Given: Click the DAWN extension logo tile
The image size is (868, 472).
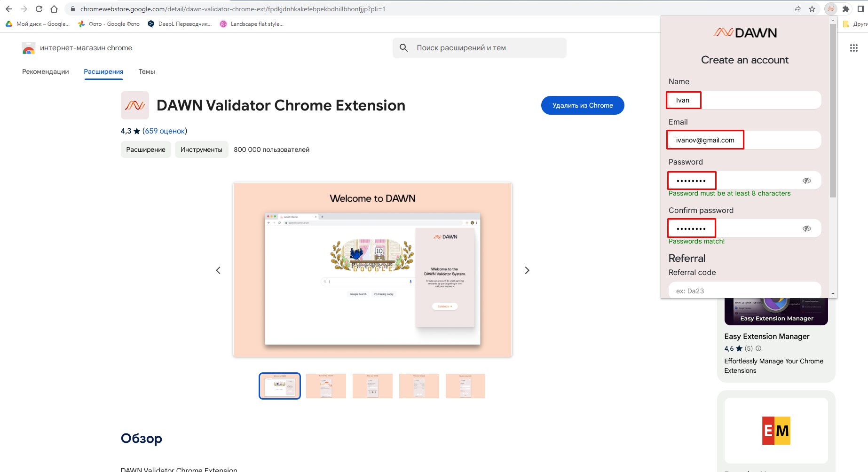Looking at the screenshot, I should (135, 105).
